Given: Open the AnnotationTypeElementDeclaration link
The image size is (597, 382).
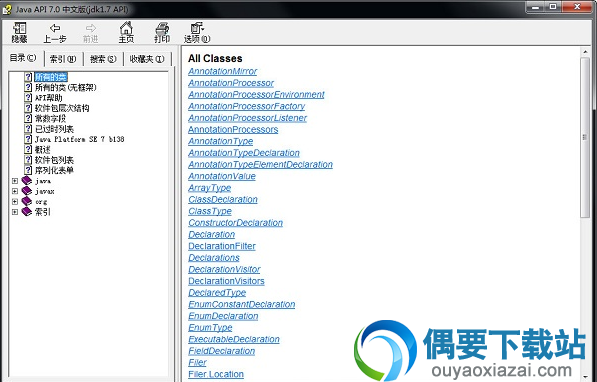Looking at the screenshot, I should pyautogui.click(x=260, y=165).
